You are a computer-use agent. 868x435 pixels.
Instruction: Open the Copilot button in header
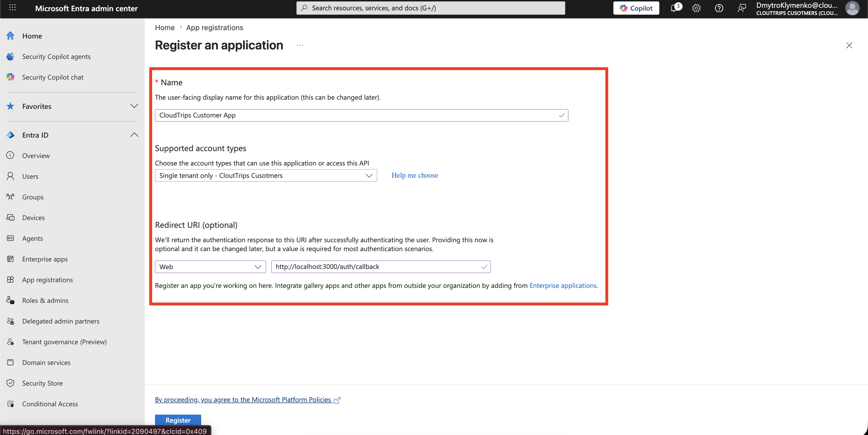click(x=636, y=8)
